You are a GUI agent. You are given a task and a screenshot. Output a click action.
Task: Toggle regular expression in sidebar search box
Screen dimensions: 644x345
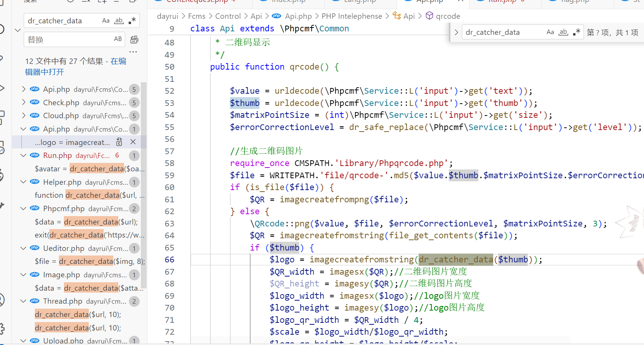click(x=132, y=21)
